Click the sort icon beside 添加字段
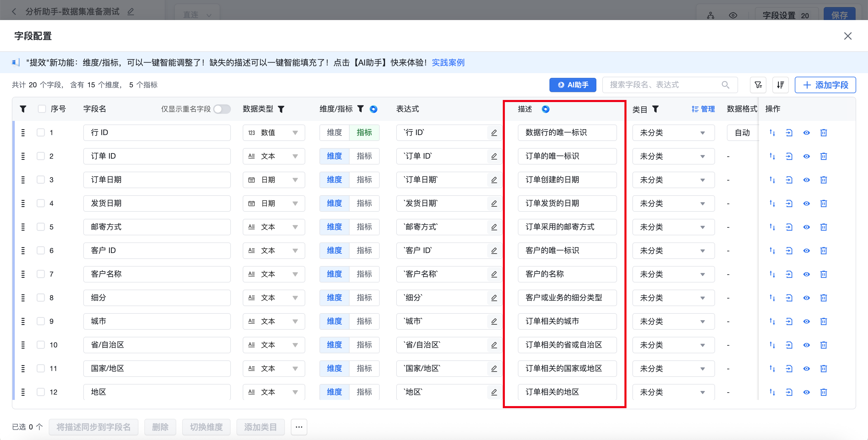 click(780, 85)
